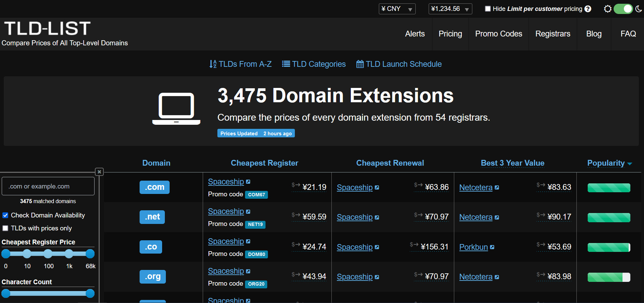The height and width of the screenshot is (303, 644).
Task: Sort by Cheapest Register column header
Action: pyautogui.click(x=264, y=163)
